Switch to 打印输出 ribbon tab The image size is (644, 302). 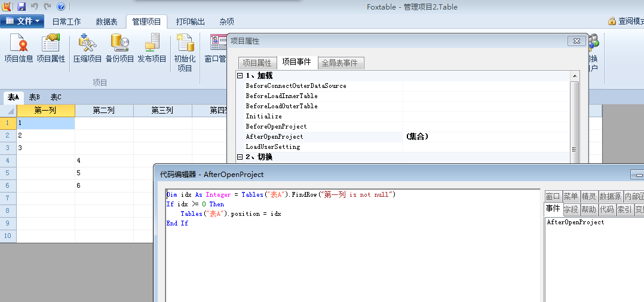pyautogui.click(x=191, y=22)
